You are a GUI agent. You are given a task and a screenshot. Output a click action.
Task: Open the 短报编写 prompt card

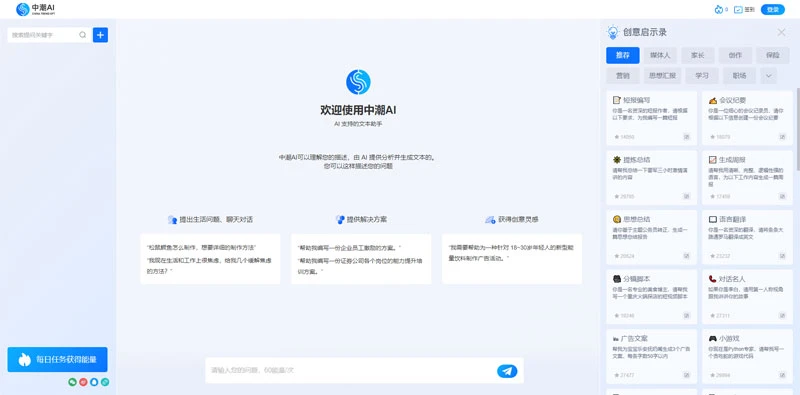pos(652,118)
